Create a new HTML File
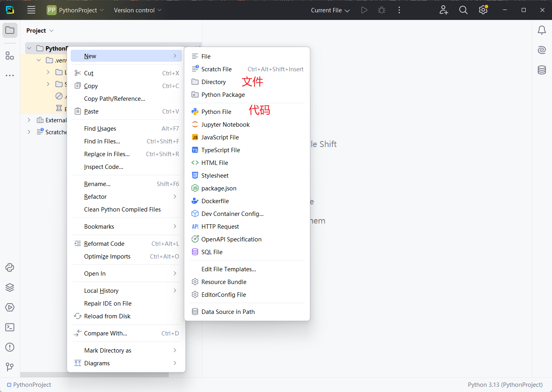552x392 pixels. (x=247, y=163)
